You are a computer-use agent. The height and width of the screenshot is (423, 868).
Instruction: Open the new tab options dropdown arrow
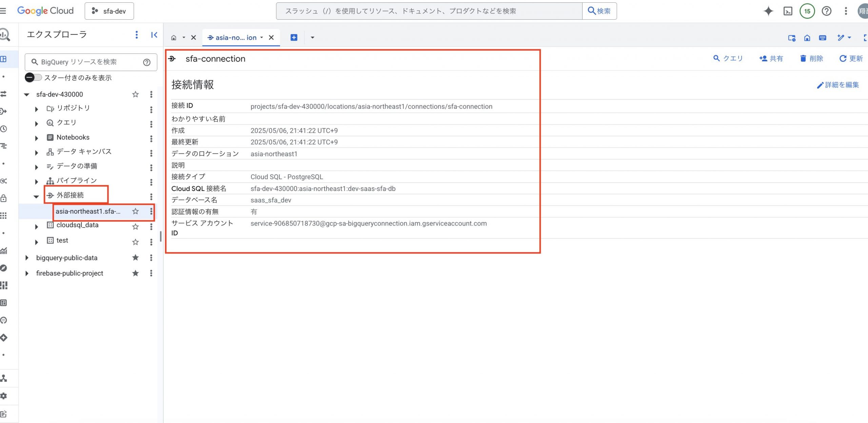click(313, 38)
